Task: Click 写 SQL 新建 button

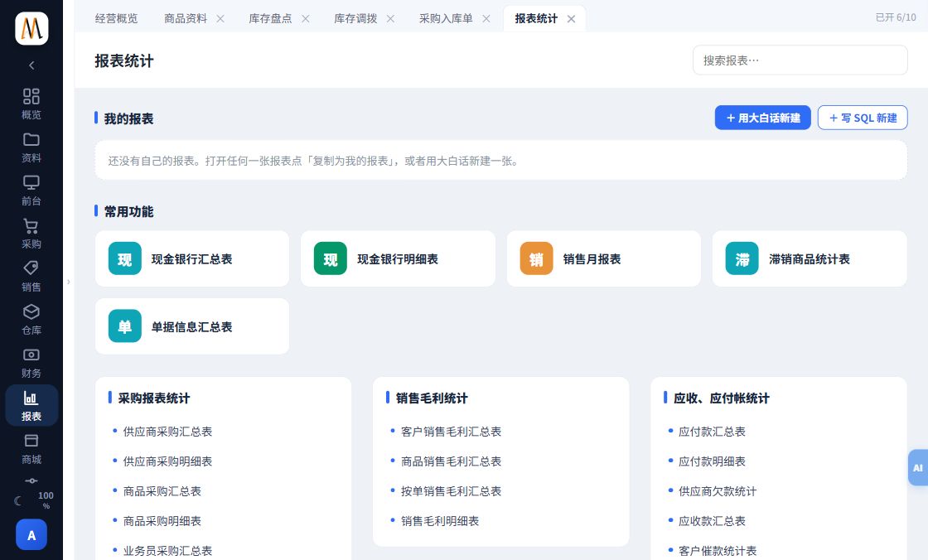Action: pos(863,118)
